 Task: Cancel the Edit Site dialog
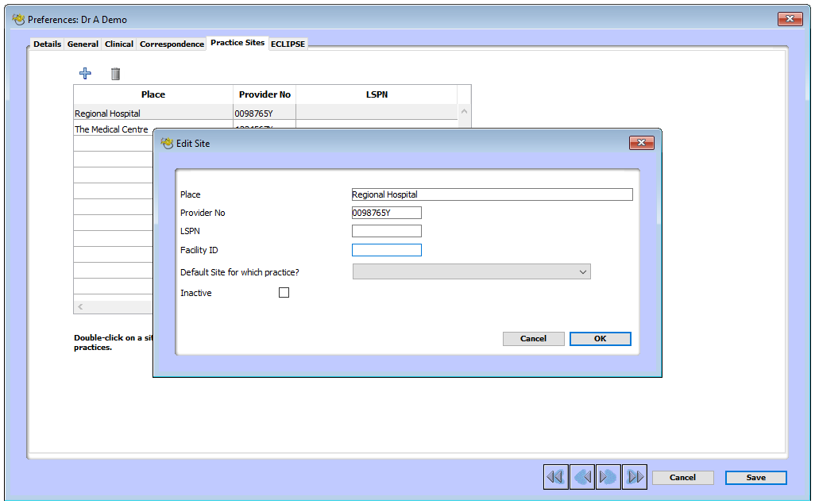point(533,338)
